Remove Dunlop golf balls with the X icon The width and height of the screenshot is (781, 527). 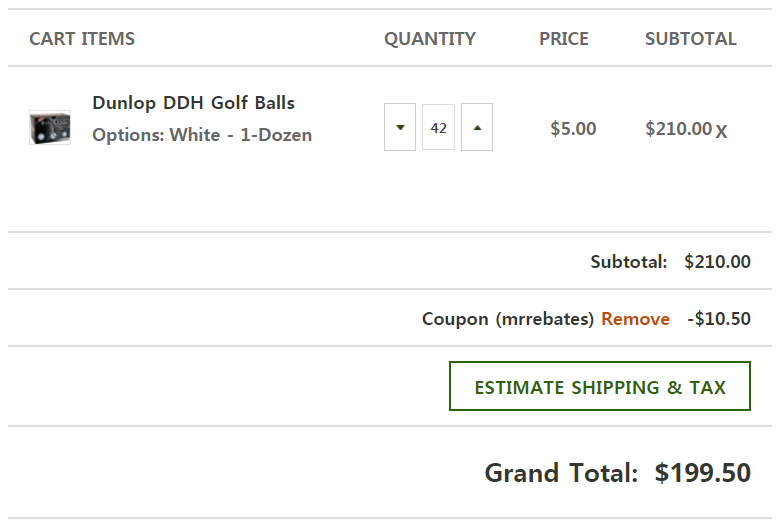click(722, 130)
